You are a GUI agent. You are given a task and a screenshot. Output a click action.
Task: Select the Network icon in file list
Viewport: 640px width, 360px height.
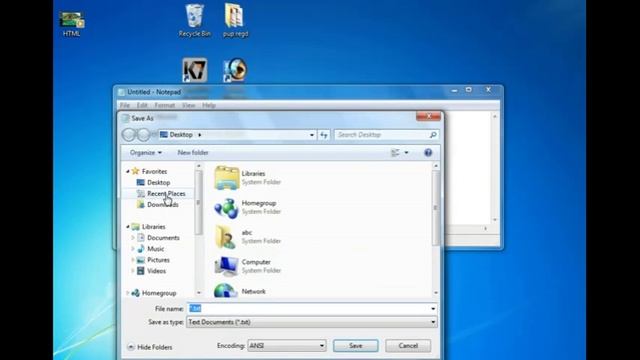226,291
